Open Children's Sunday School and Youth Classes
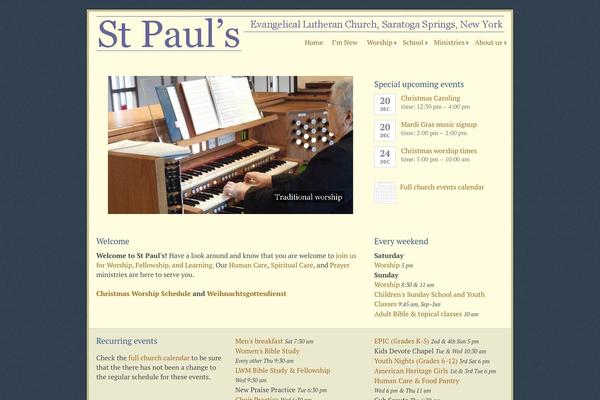 point(429,299)
